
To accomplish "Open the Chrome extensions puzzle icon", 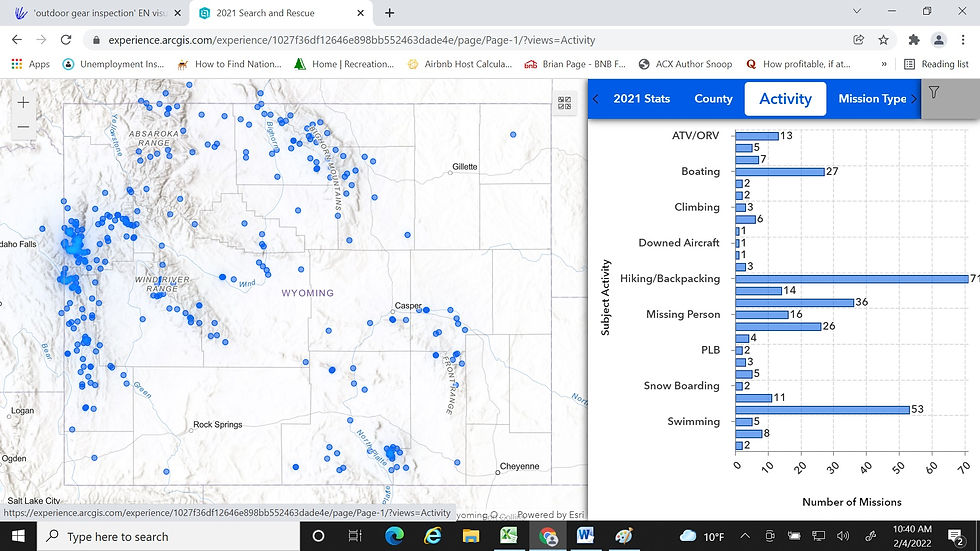I will click(x=913, y=40).
